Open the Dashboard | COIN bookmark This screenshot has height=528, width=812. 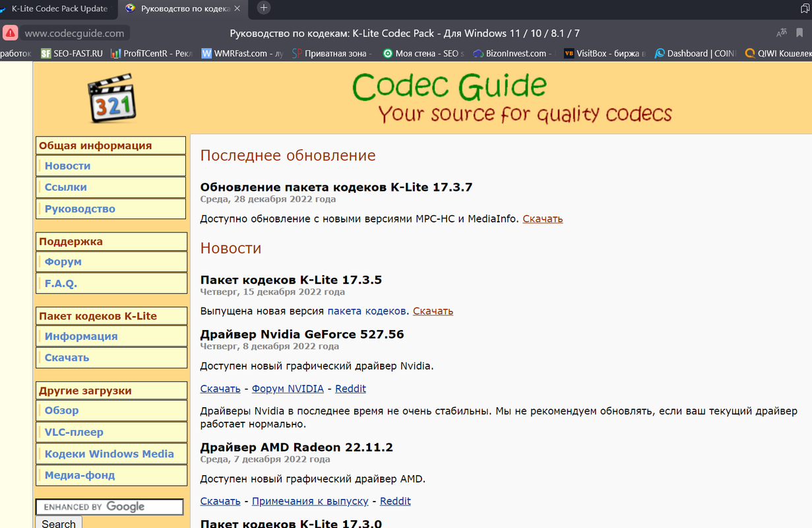click(695, 53)
